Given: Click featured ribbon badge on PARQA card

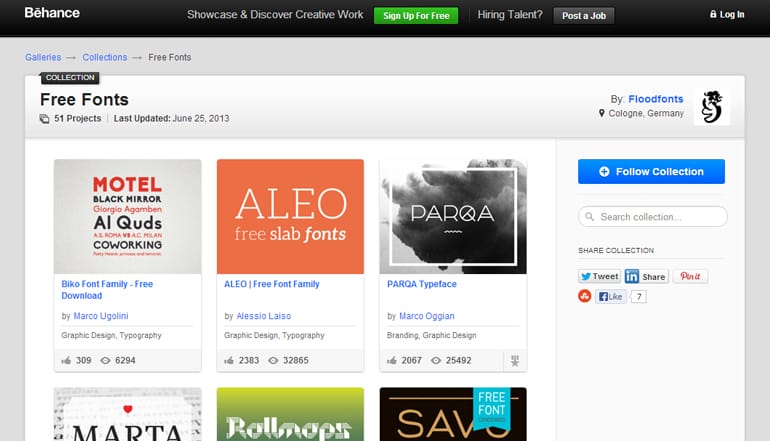Looking at the screenshot, I should pos(515,360).
